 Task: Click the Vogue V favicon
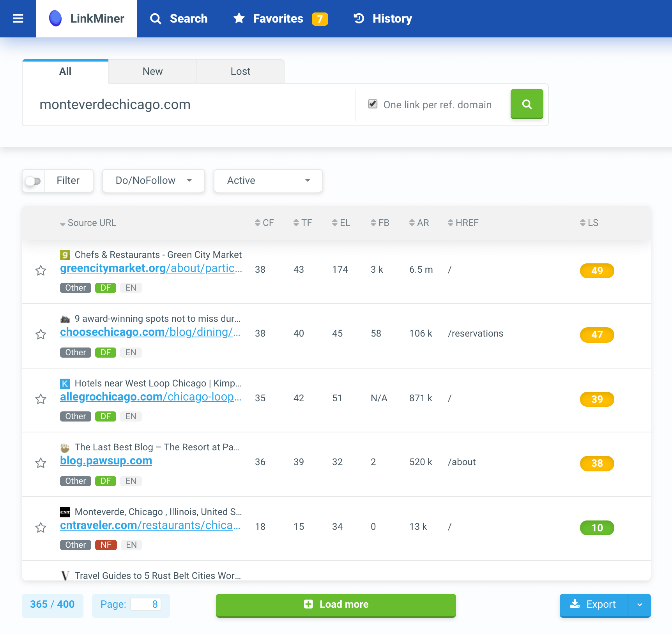tap(65, 576)
